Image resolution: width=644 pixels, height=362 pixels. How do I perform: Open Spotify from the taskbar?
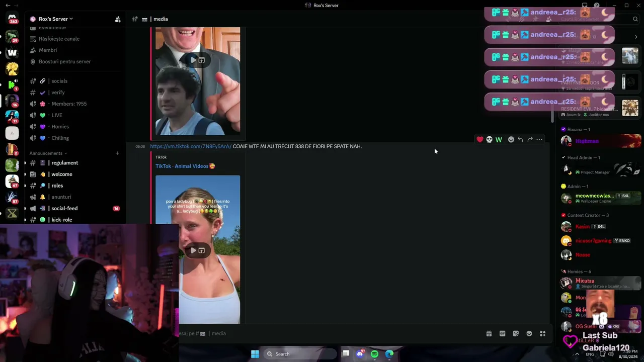[x=374, y=354]
